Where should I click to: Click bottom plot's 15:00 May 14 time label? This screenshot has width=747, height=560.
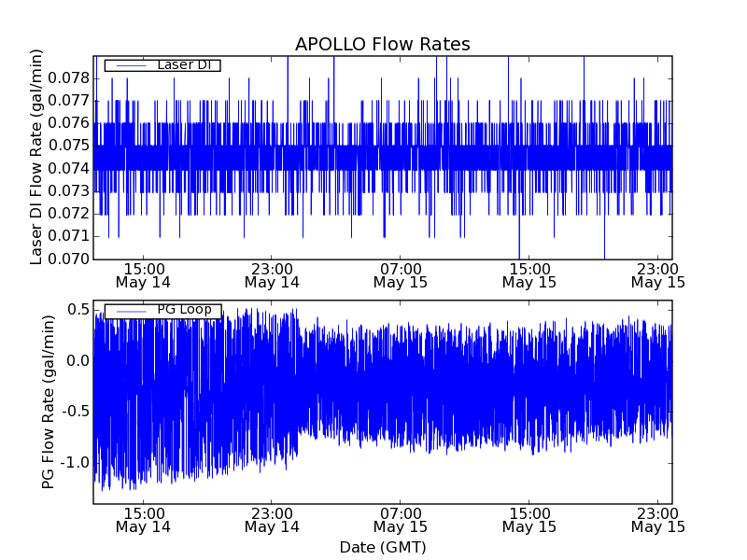coord(143,520)
